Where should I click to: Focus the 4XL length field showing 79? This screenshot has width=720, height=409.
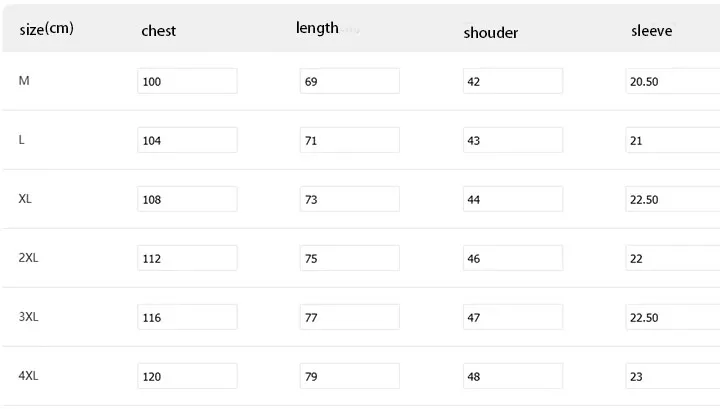point(349,376)
